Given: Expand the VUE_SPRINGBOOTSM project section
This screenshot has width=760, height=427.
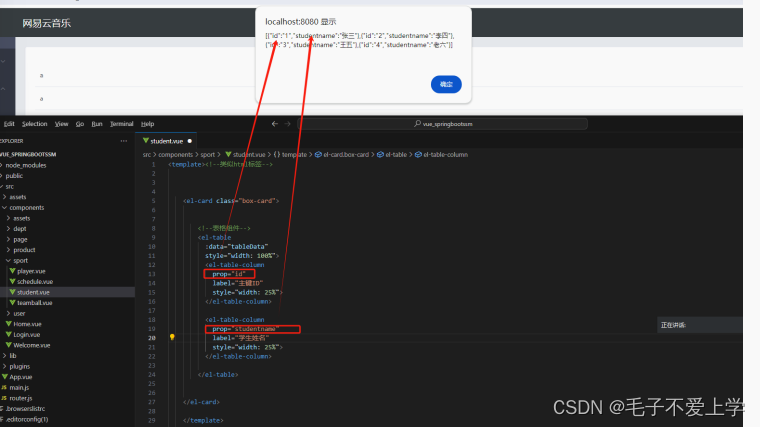Looking at the screenshot, I should tap(29, 155).
